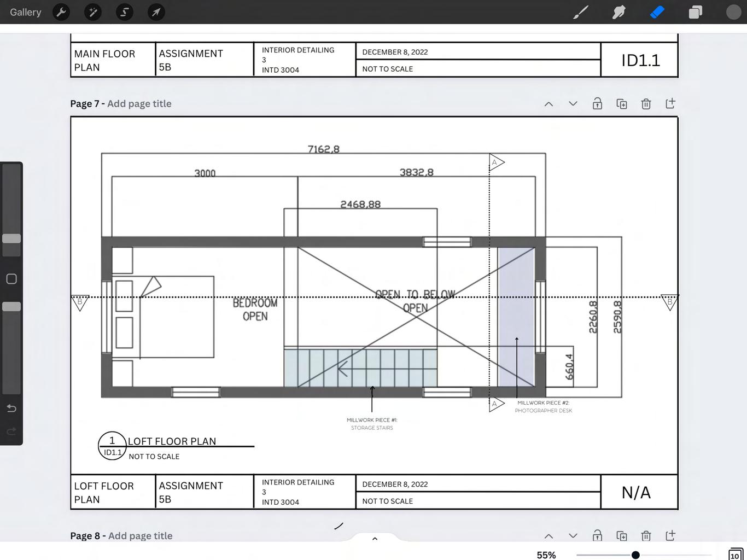This screenshot has width=747, height=560.
Task: Add a new page after Page 8
Action: pyautogui.click(x=670, y=535)
